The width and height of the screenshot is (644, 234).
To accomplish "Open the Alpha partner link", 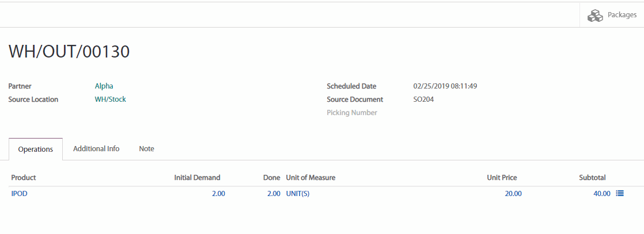I will [x=104, y=86].
